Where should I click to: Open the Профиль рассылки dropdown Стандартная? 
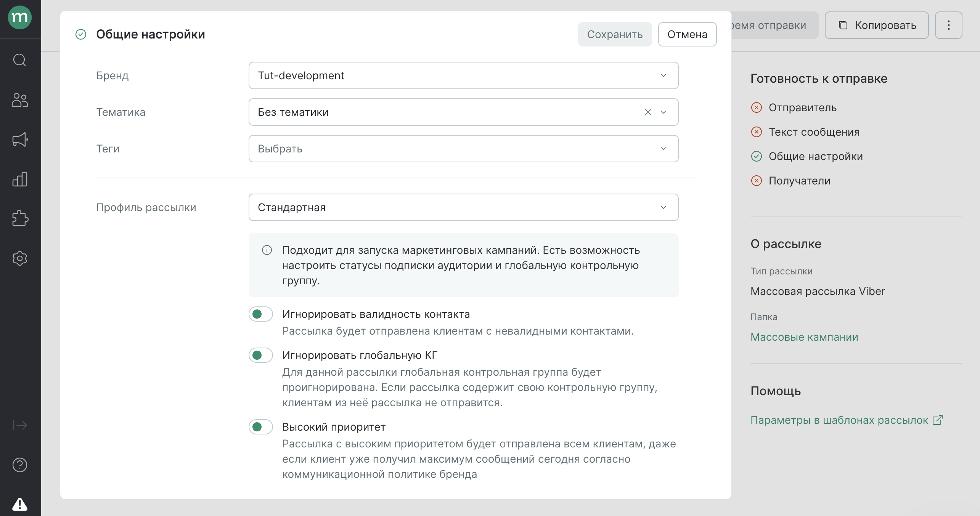coord(463,207)
